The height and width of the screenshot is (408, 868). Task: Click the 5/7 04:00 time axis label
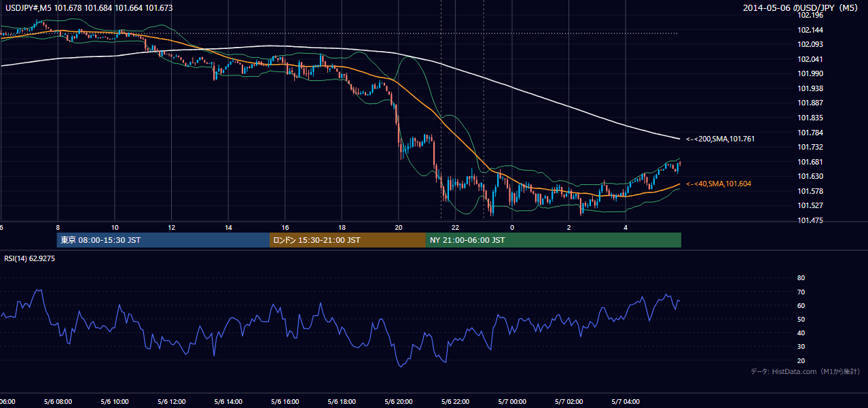tap(626, 402)
